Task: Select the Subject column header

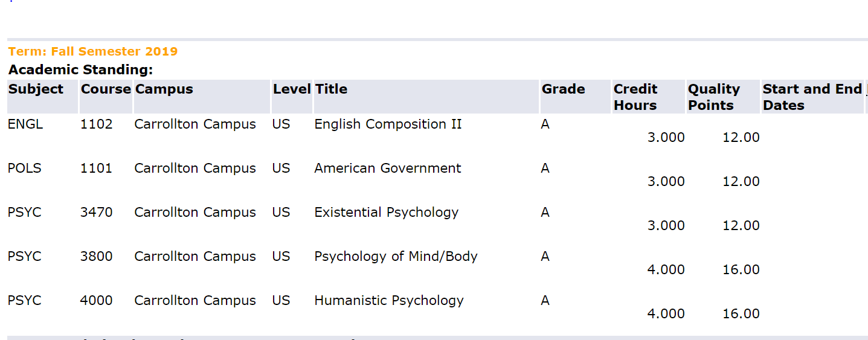Action: (x=36, y=89)
